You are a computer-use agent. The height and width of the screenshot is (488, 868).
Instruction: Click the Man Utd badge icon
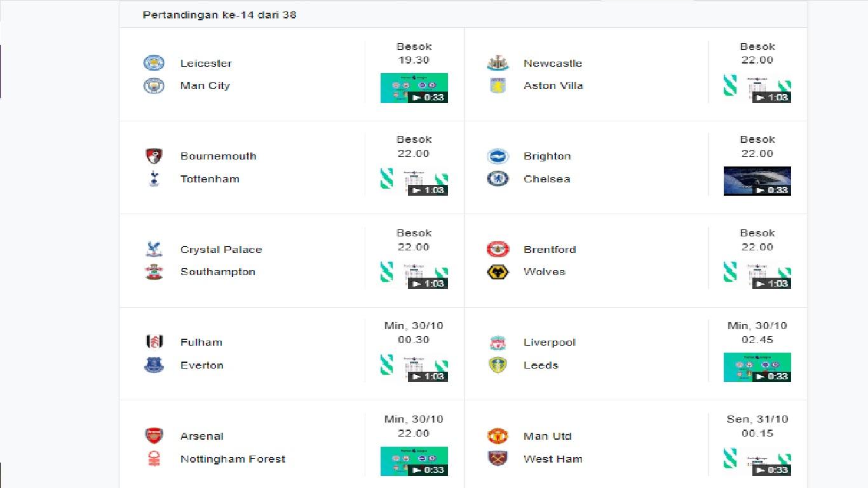(x=498, y=436)
